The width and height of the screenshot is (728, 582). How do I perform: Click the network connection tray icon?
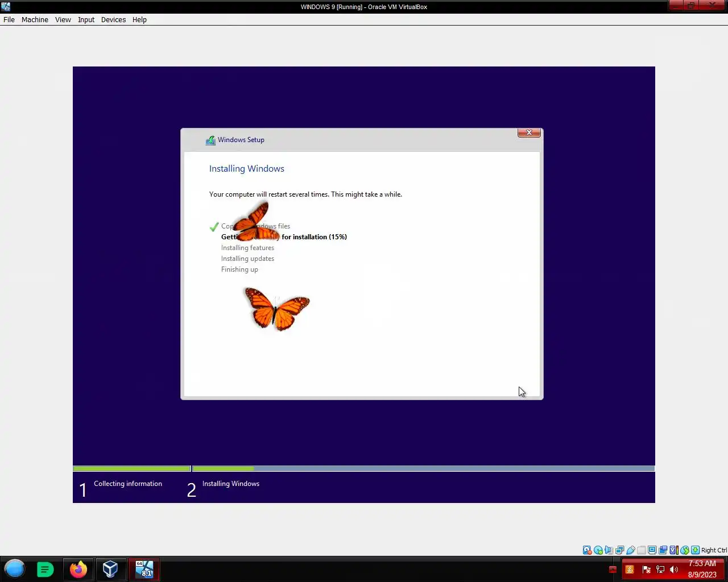[660, 569]
